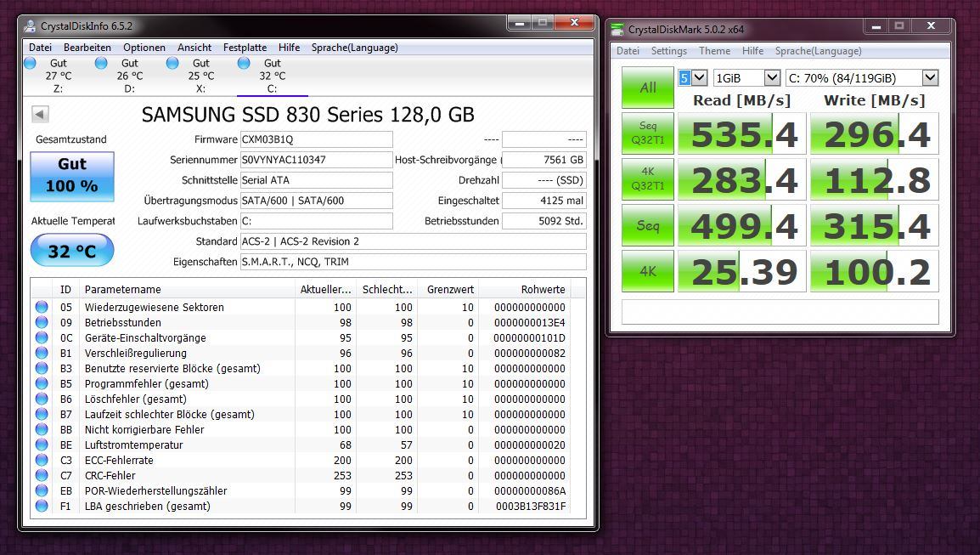The height and width of the screenshot is (555, 980).
Task: Open Ansicht menu in CrystalDiskInfo
Action: pyautogui.click(x=194, y=48)
